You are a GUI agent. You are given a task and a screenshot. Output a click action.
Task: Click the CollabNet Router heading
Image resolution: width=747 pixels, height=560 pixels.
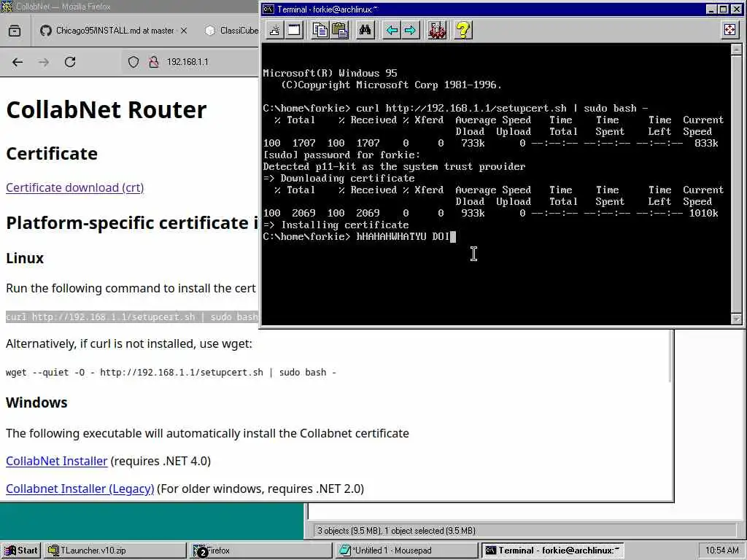(x=107, y=109)
